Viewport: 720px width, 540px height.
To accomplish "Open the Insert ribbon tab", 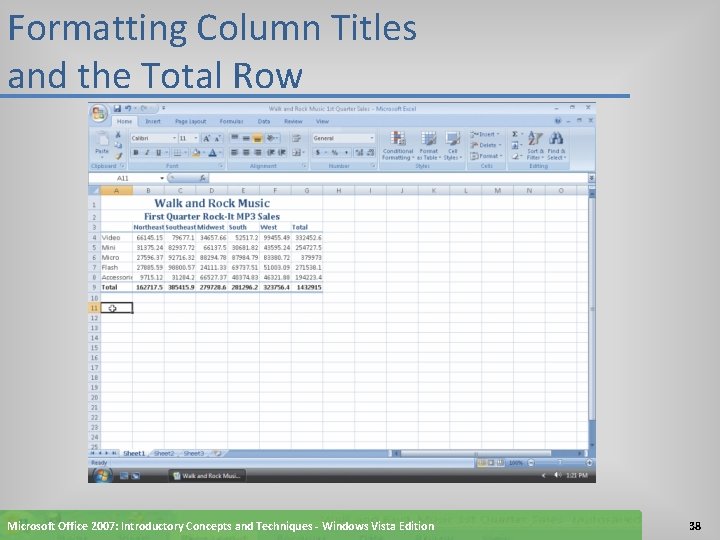I will pyautogui.click(x=153, y=122).
